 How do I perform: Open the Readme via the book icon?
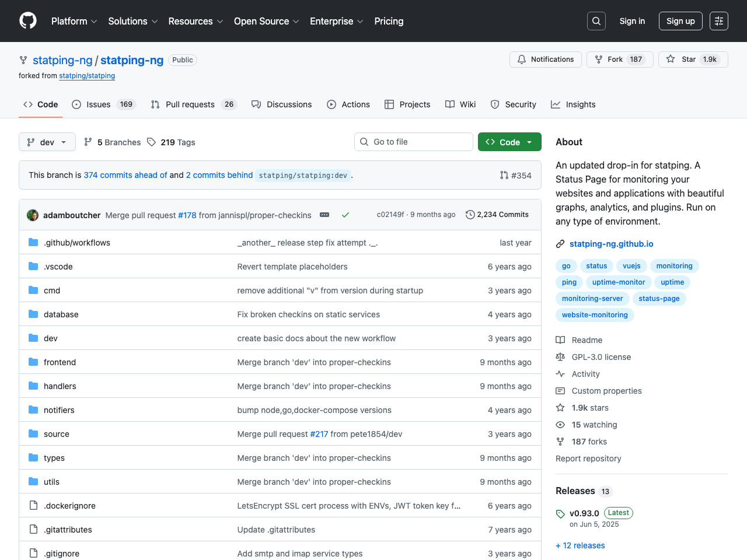(560, 340)
